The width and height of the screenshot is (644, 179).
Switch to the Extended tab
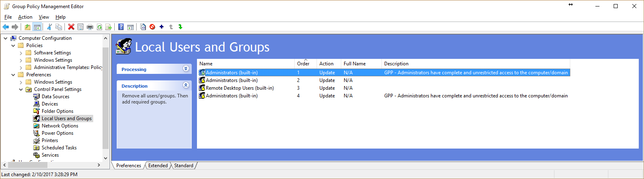(x=158, y=166)
